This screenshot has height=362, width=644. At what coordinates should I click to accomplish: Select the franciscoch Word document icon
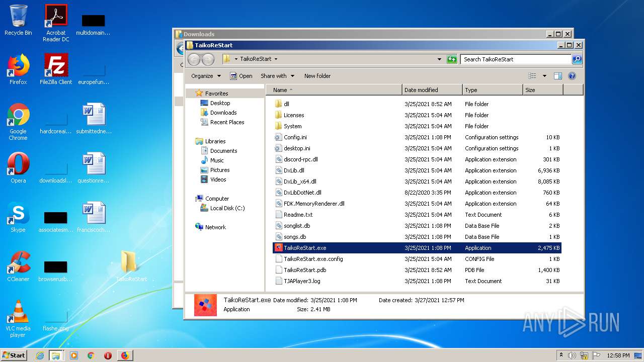(x=94, y=217)
